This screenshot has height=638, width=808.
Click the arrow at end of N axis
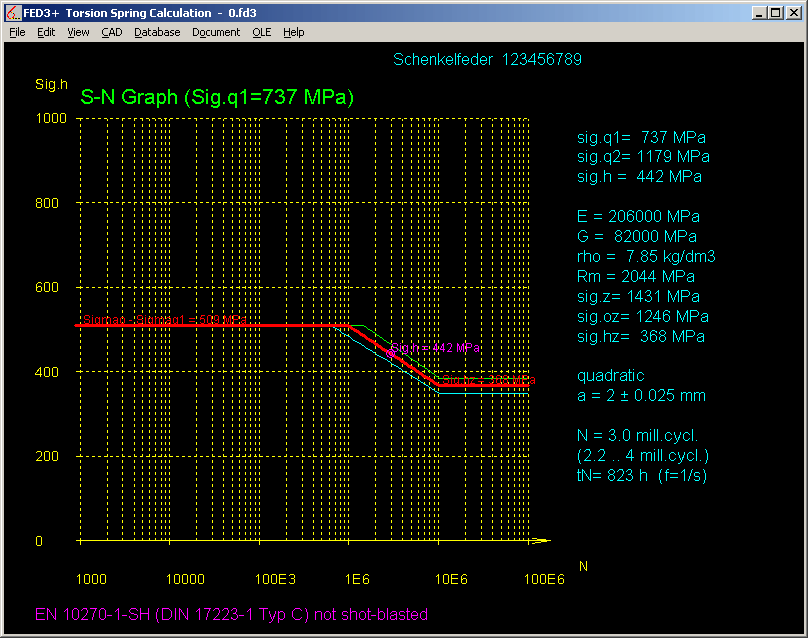point(541,541)
